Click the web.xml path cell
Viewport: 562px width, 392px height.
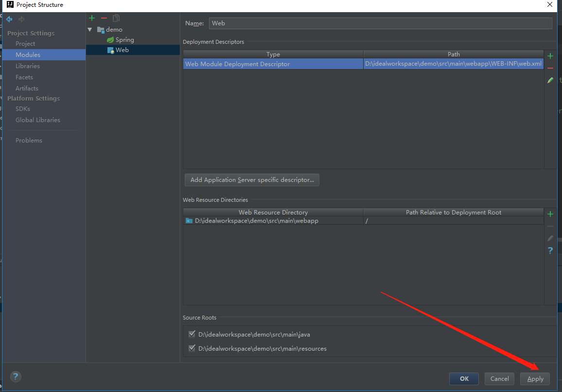click(454, 64)
